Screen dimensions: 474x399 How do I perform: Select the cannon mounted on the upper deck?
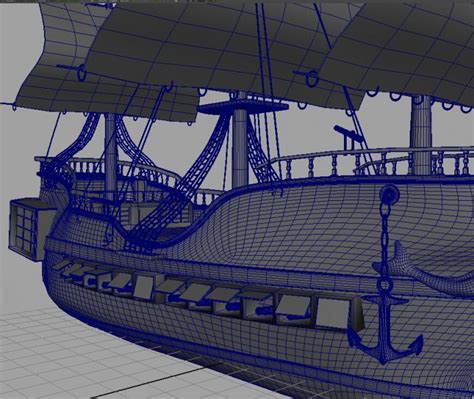point(349,134)
